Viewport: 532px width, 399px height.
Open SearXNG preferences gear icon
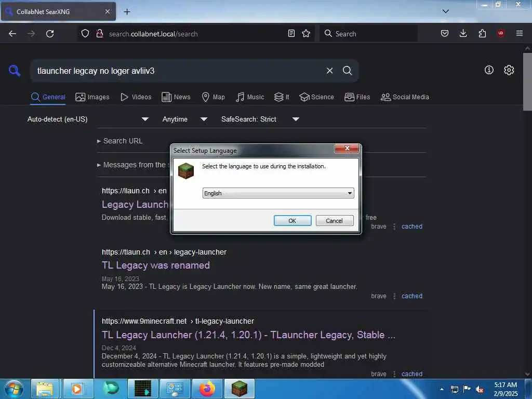coord(509,70)
